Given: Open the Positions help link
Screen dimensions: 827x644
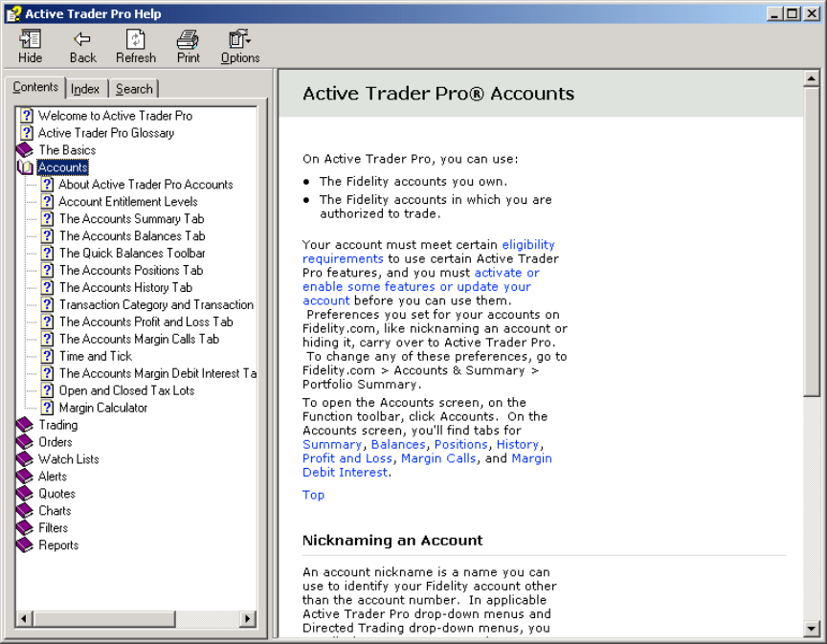Looking at the screenshot, I should click(461, 445).
